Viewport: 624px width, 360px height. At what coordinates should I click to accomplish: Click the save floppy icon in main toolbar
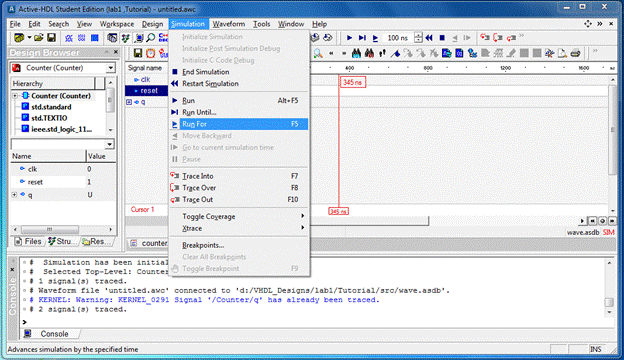[x=51, y=38]
